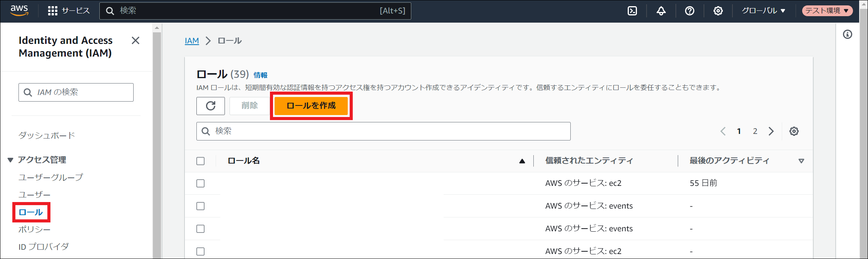
Task: Select ロール in the sidebar
Action: tap(31, 212)
